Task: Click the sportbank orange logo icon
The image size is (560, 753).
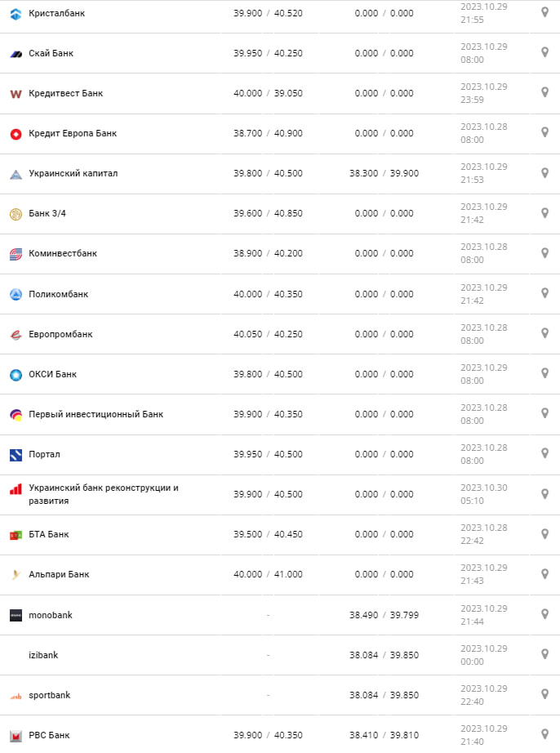Action: point(16,696)
